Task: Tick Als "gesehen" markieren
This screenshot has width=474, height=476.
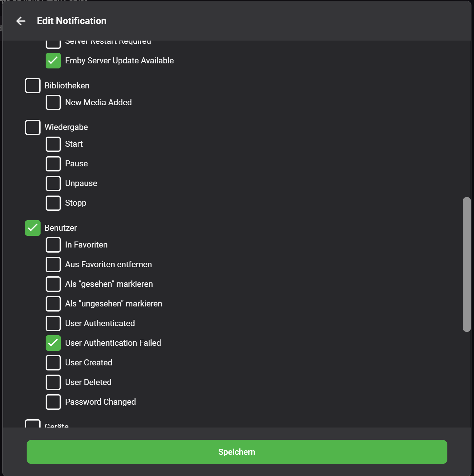Action: [53, 284]
